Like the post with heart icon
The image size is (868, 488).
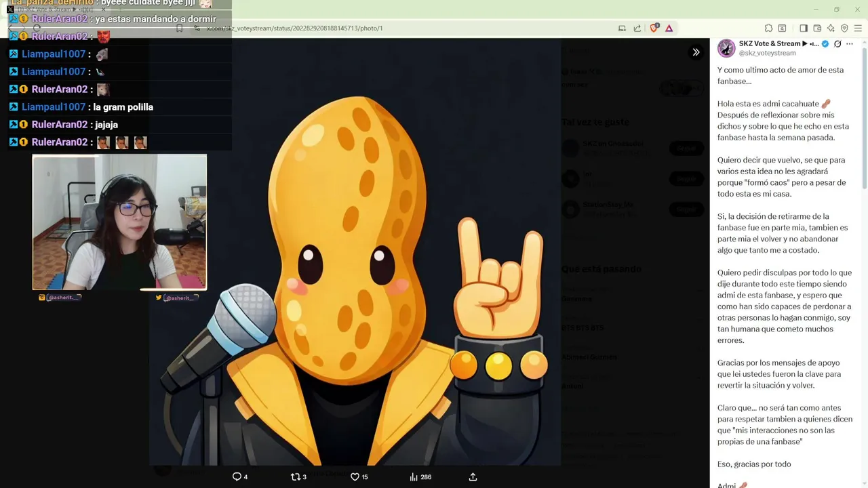click(x=359, y=477)
